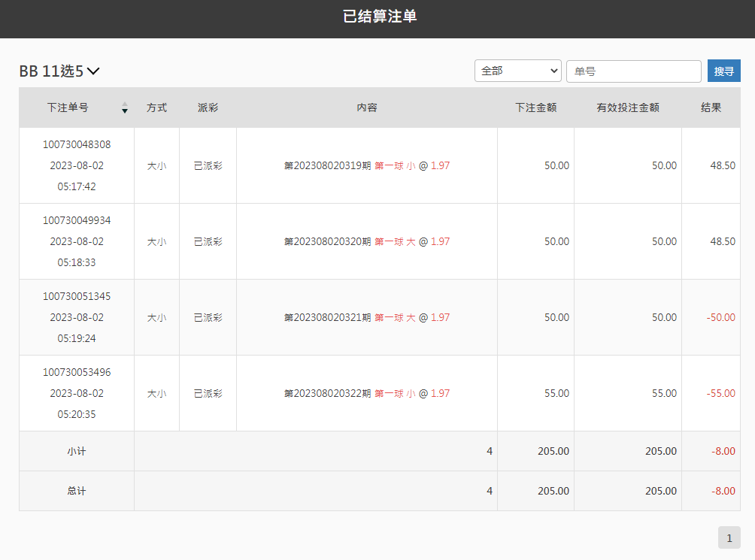The image size is (755, 560).
Task: Expand the BB 11选5 game chevron
Action: tap(93, 71)
